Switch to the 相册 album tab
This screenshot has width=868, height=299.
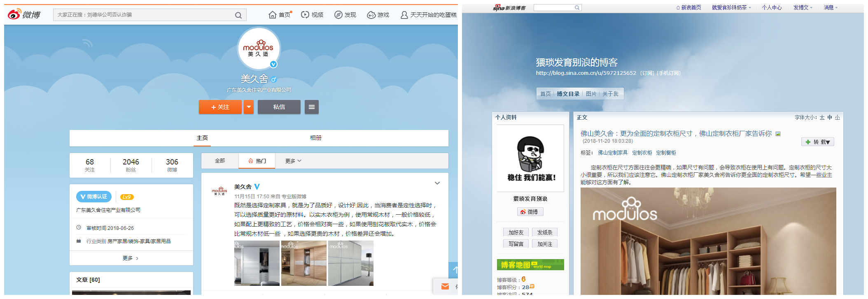point(316,138)
